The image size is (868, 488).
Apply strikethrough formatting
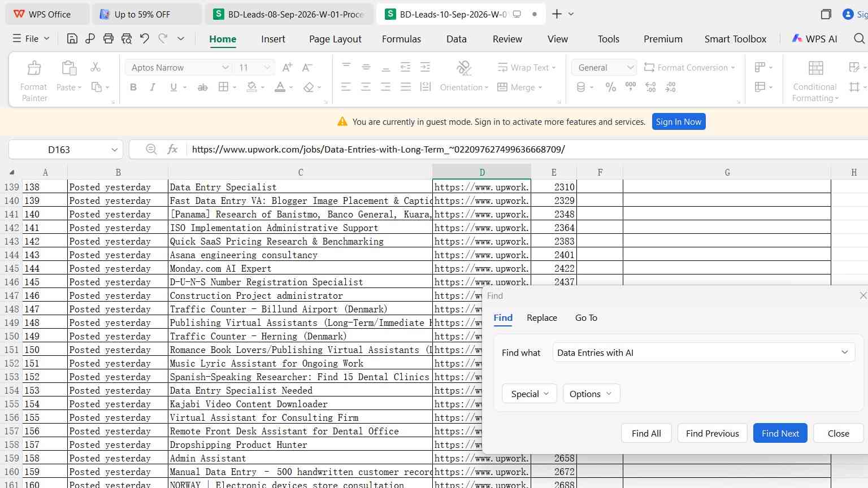tap(202, 87)
